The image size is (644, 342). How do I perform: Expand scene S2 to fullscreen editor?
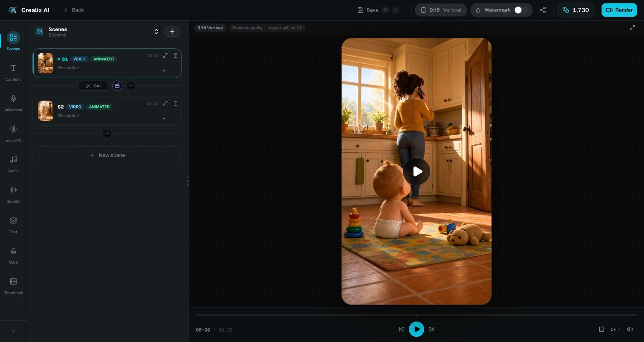165,103
